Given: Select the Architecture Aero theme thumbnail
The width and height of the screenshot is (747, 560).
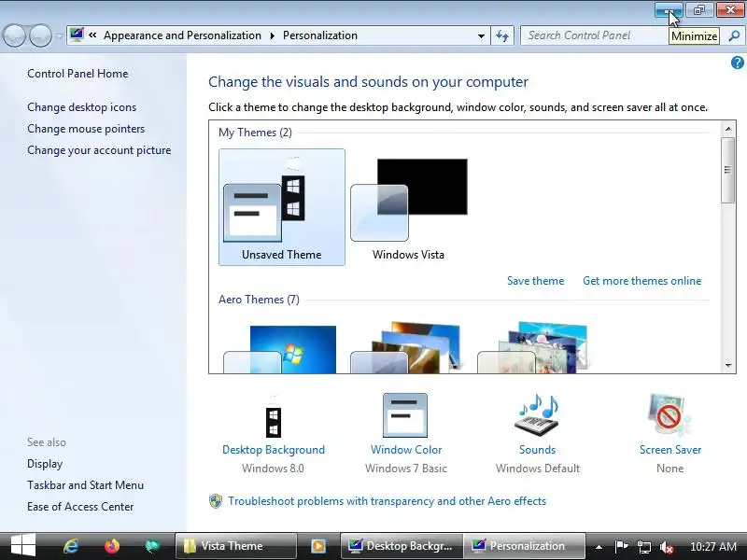Looking at the screenshot, I should (406, 347).
